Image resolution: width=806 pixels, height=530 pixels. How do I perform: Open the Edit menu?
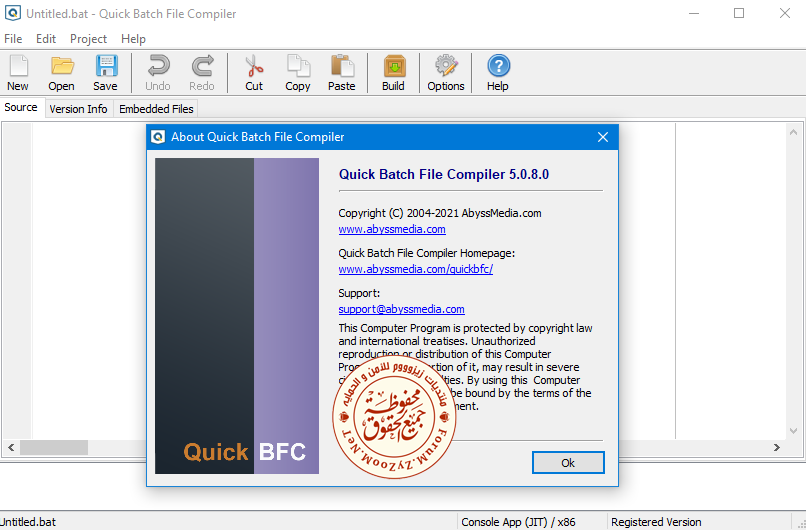point(46,39)
